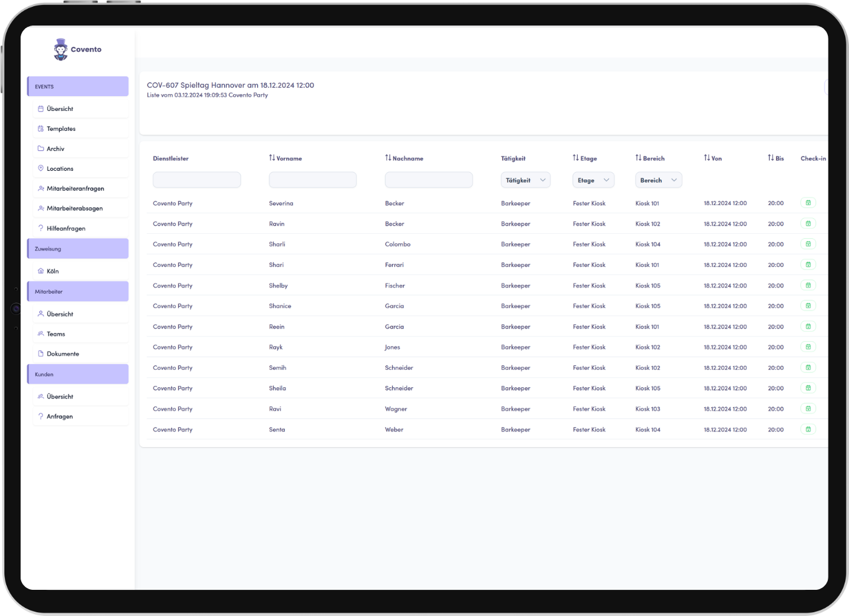Viewport: 849px width, 616px height.
Task: Open the Tätigkeit filter dropdown
Action: click(x=525, y=180)
